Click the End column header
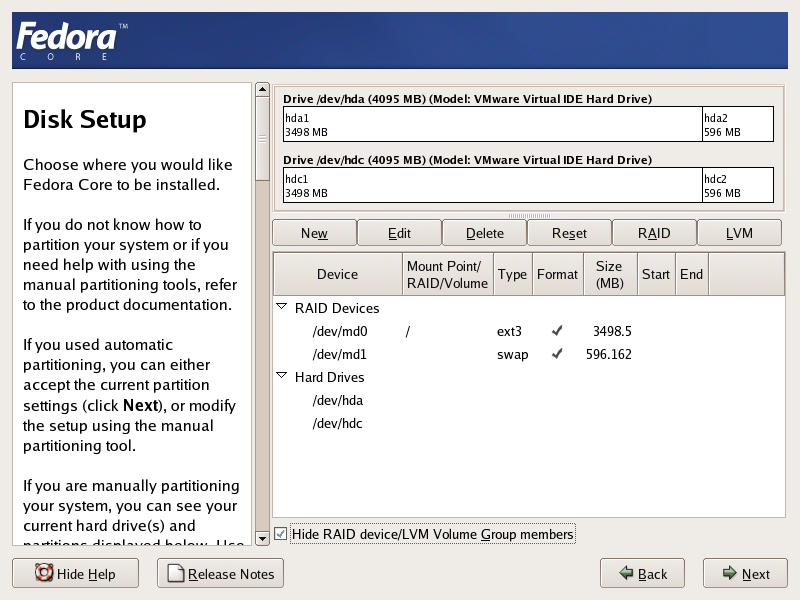This screenshot has width=800, height=600. pos(691,274)
